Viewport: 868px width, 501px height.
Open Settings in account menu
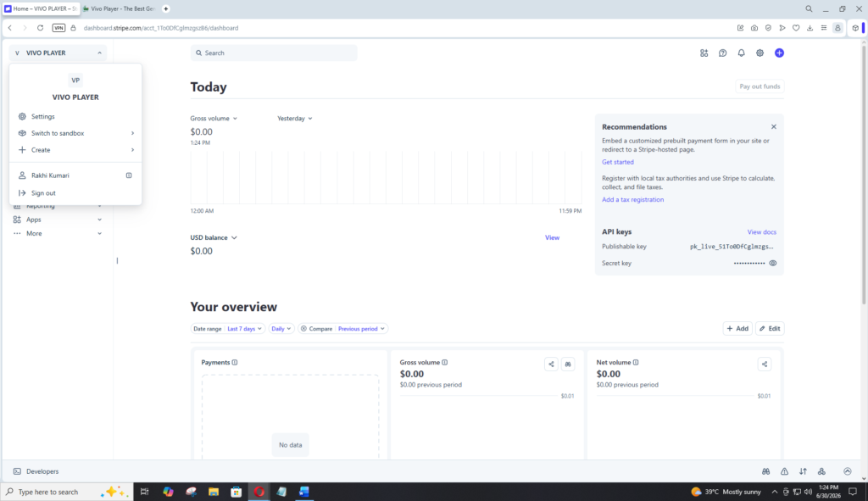pyautogui.click(x=75, y=117)
